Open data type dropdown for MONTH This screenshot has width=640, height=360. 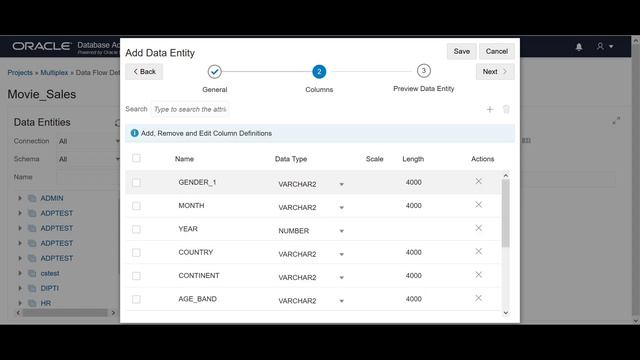(342, 208)
